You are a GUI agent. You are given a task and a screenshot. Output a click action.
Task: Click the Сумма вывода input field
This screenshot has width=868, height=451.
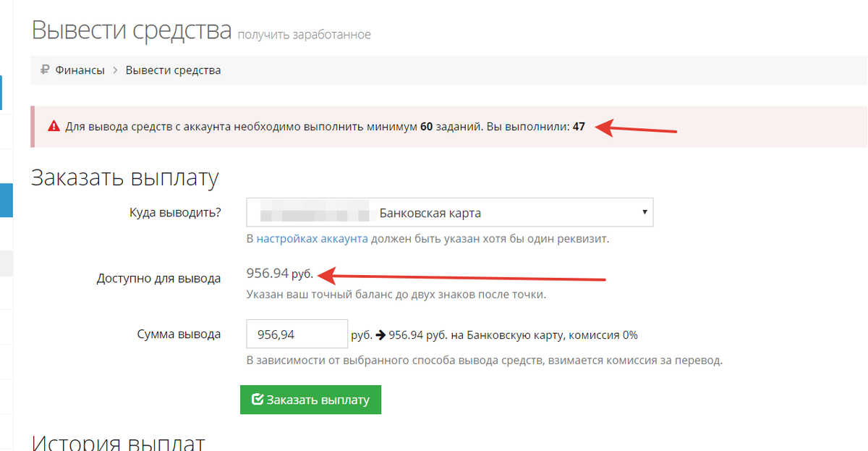pos(297,335)
